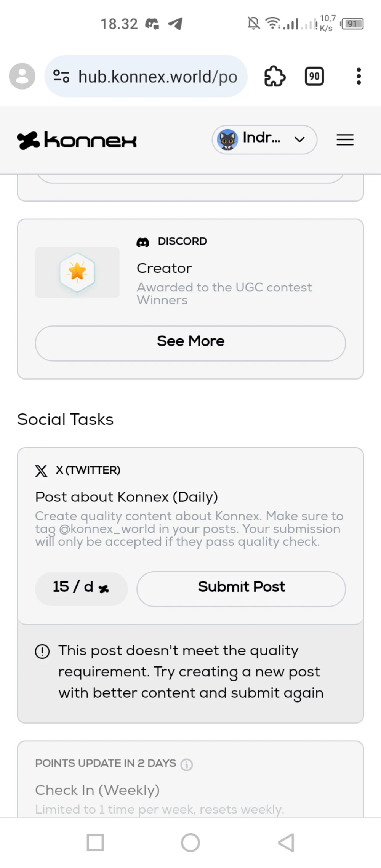
Task: Tap the X (Twitter) logo icon
Action: tap(41, 471)
